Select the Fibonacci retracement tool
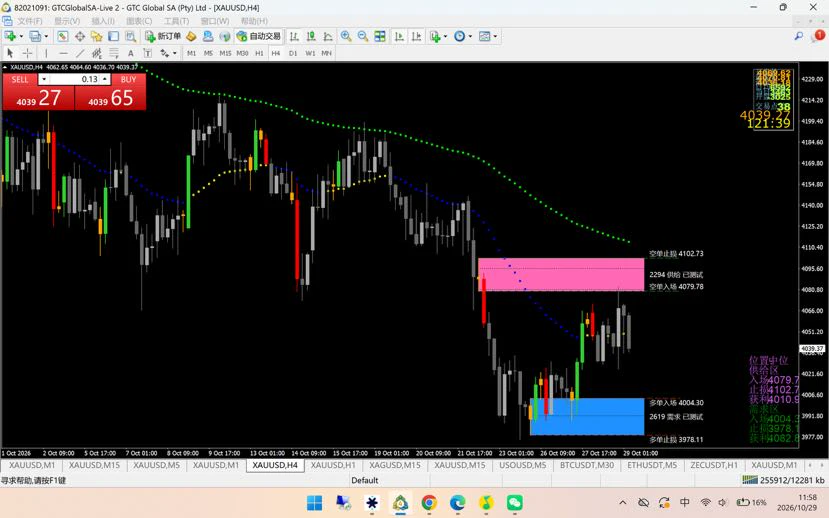This screenshot has width=829, height=518. click(x=114, y=53)
